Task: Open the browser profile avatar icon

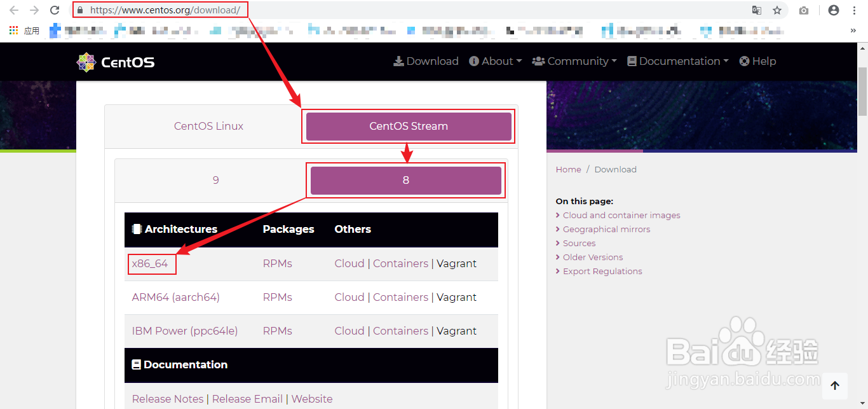Action: (834, 10)
